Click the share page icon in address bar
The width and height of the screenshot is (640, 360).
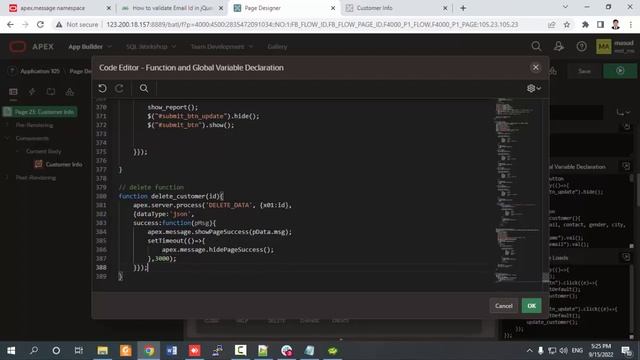click(551, 24)
